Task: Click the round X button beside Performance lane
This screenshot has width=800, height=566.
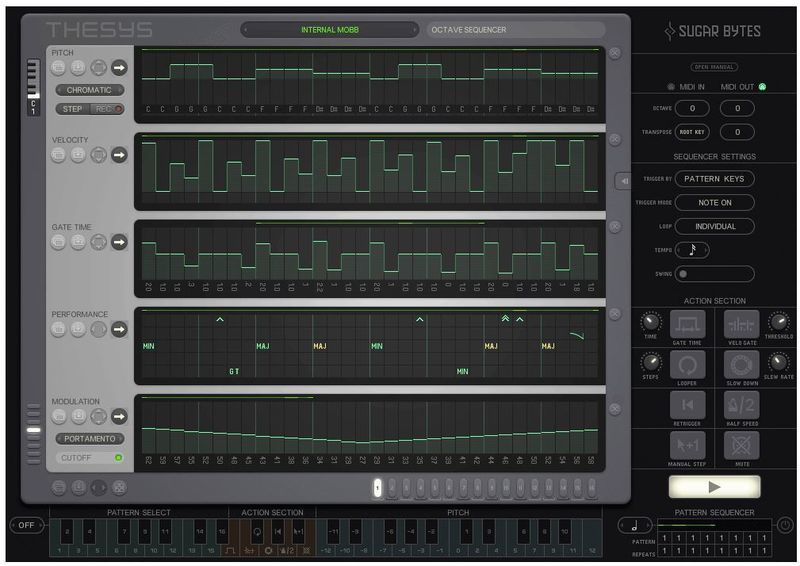Action: (615, 314)
